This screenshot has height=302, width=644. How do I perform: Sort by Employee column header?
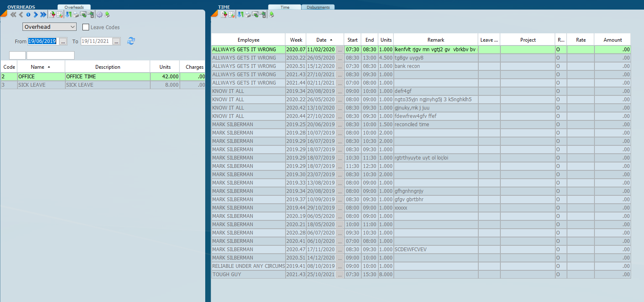[x=248, y=40]
